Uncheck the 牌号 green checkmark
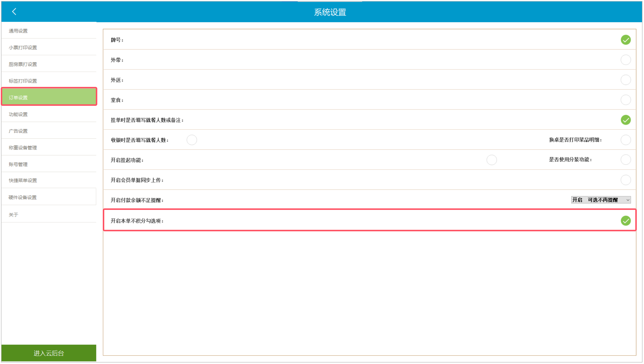The width and height of the screenshot is (644, 364). click(625, 40)
